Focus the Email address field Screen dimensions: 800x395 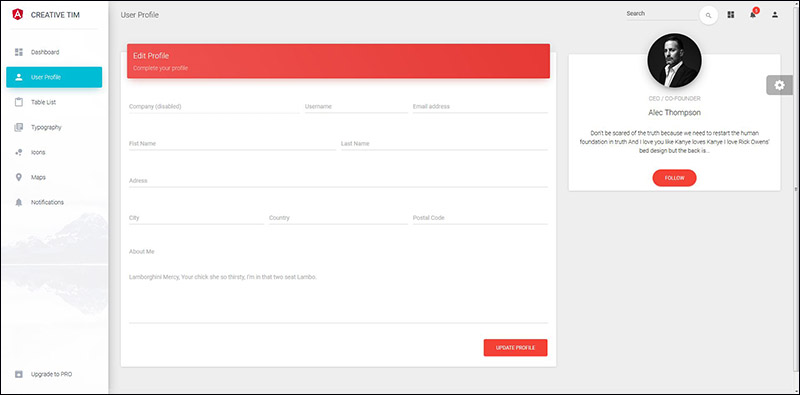tap(480, 107)
